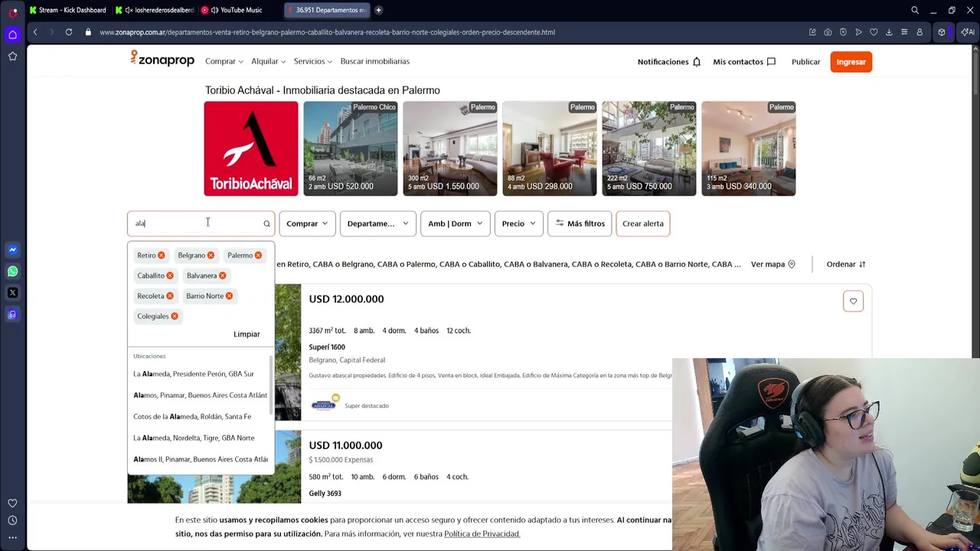Click the Crear alerta button
The width and height of the screenshot is (980, 551).
643,223
